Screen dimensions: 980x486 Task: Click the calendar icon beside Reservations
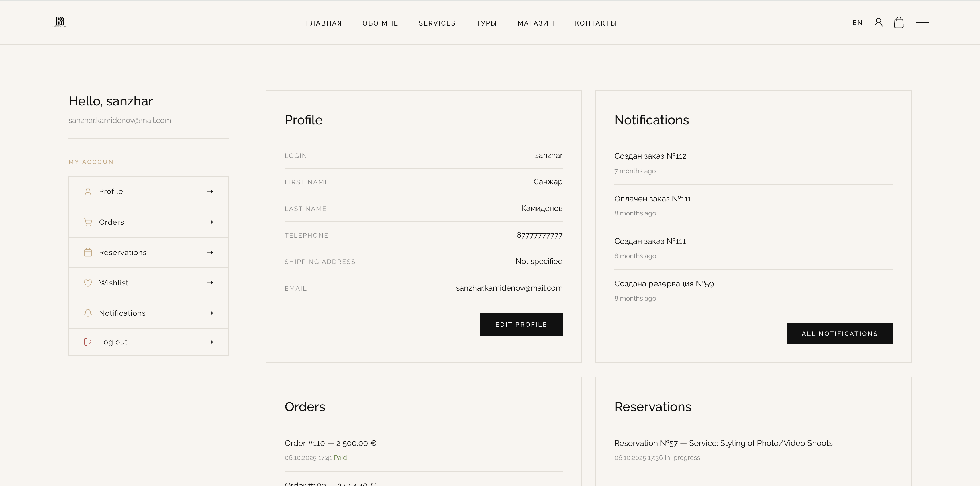tap(88, 252)
